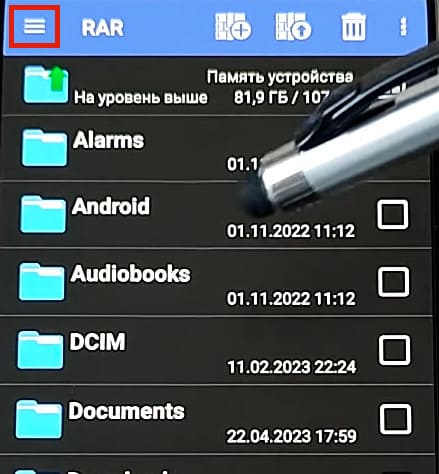Image resolution: width=439 pixels, height=474 pixels.
Task: Open the three-dot overflow menu
Action: (x=404, y=27)
